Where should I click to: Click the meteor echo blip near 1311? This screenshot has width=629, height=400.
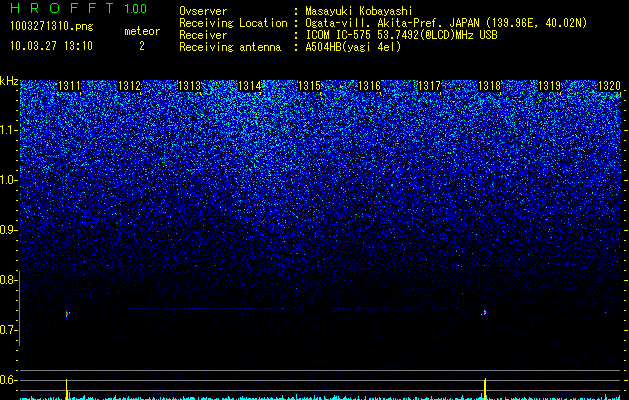[67, 314]
